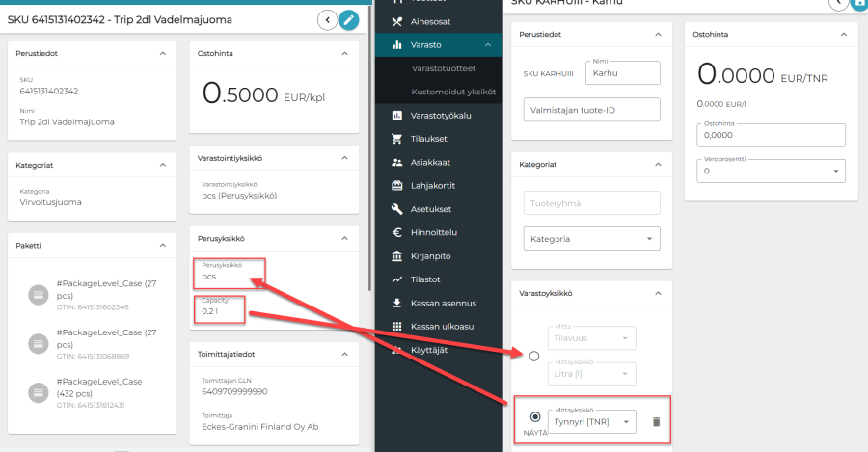This screenshot has height=452, width=868.
Task: Click the back arrow beside the SKU title
Action: [x=328, y=19]
